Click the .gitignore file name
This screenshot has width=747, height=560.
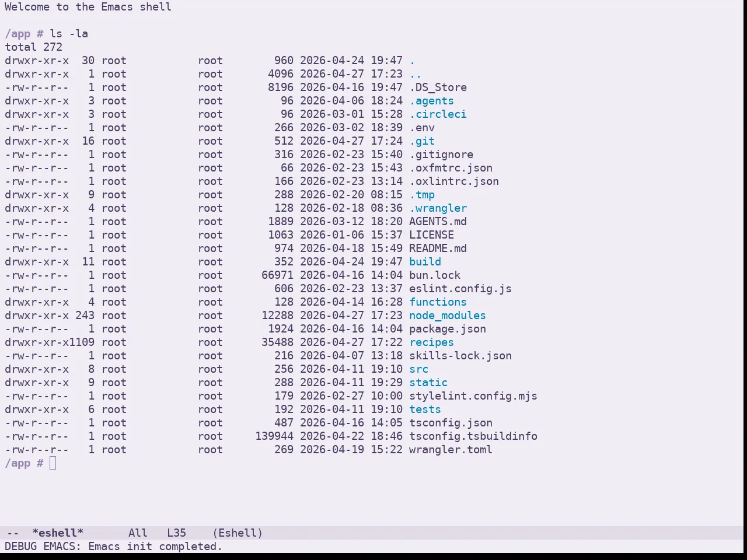coord(441,155)
